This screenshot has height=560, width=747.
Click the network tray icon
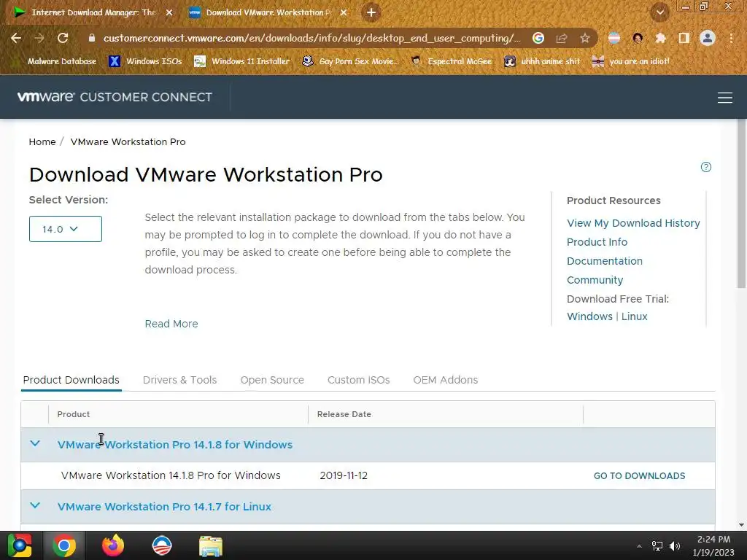(657, 546)
